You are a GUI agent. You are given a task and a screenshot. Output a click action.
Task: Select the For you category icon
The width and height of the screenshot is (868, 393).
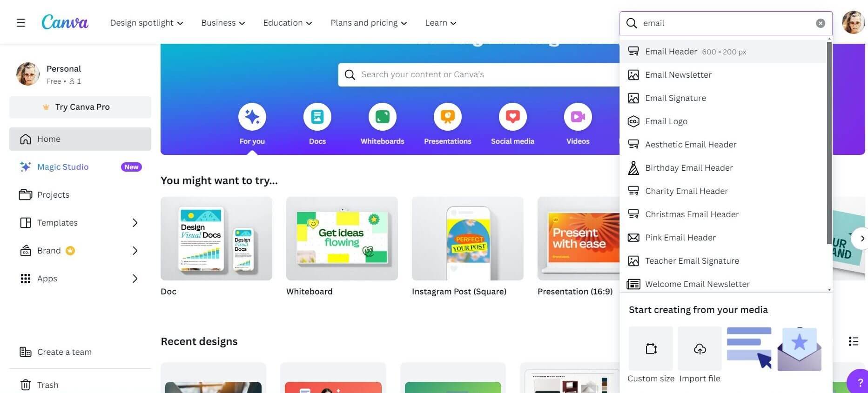(x=252, y=116)
